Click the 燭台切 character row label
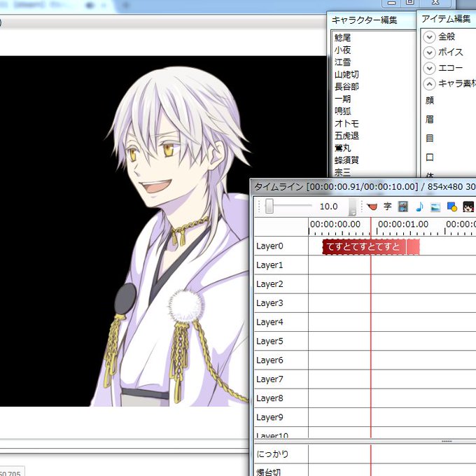Viewport: 476px width, 476px height. [x=268, y=472]
